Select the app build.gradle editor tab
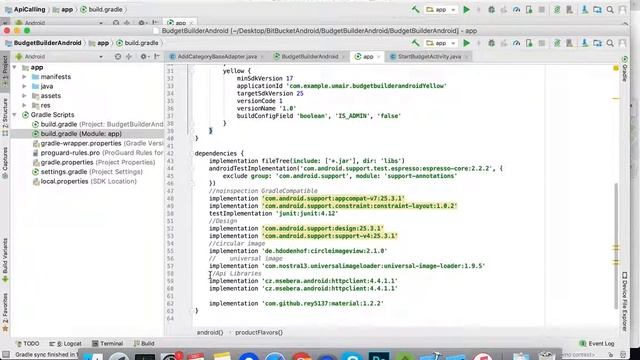640x360 pixels. click(x=368, y=57)
